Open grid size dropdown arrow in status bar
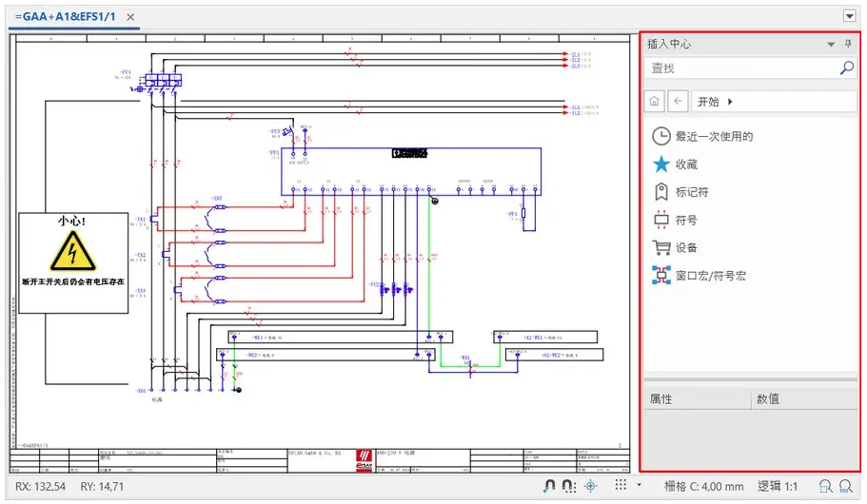 [640, 485]
